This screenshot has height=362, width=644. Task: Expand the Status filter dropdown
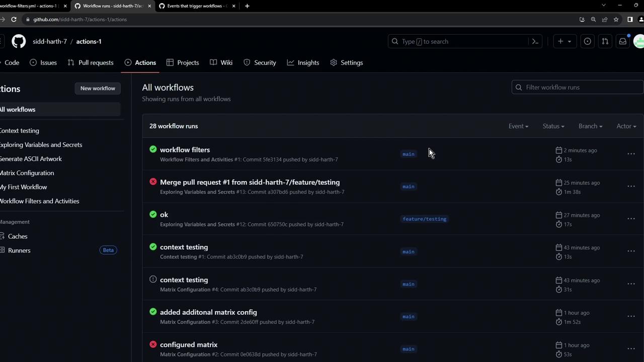pyautogui.click(x=553, y=126)
